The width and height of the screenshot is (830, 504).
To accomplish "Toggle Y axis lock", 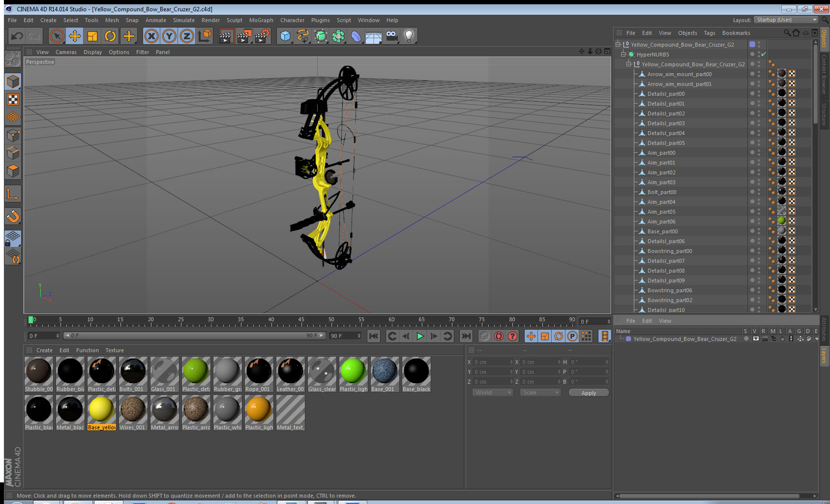I will click(x=169, y=36).
